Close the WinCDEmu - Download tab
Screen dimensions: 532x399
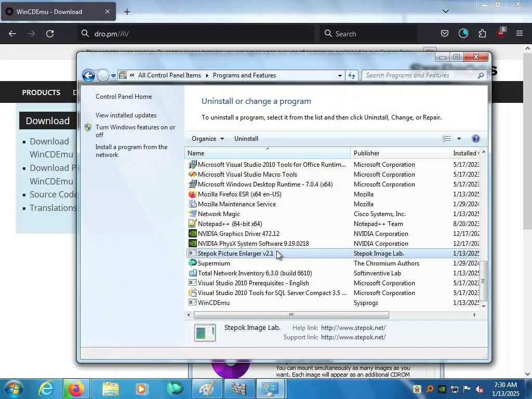107,11
